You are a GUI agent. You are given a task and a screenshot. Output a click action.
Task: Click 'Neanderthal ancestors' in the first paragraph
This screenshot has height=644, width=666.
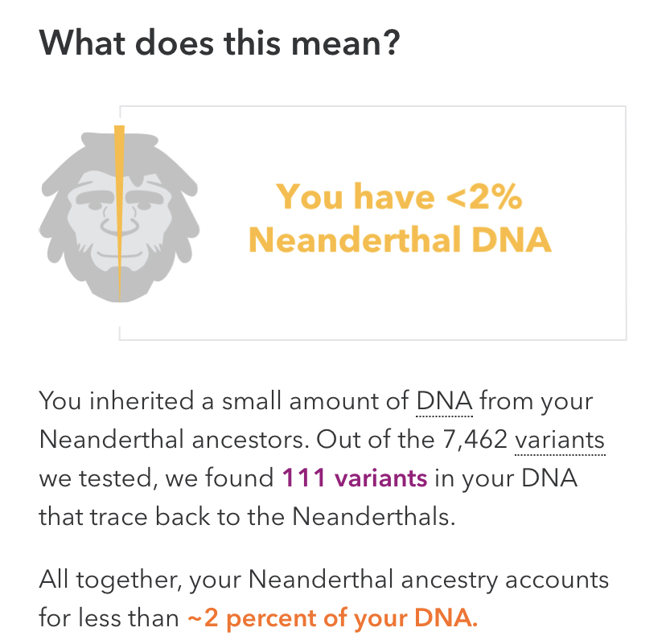pyautogui.click(x=175, y=440)
